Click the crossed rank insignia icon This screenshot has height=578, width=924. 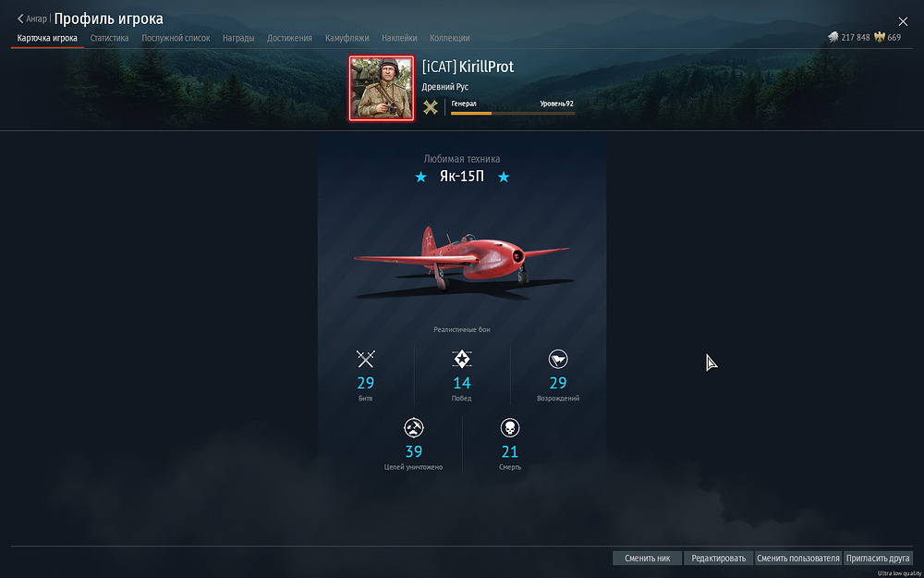[x=431, y=107]
